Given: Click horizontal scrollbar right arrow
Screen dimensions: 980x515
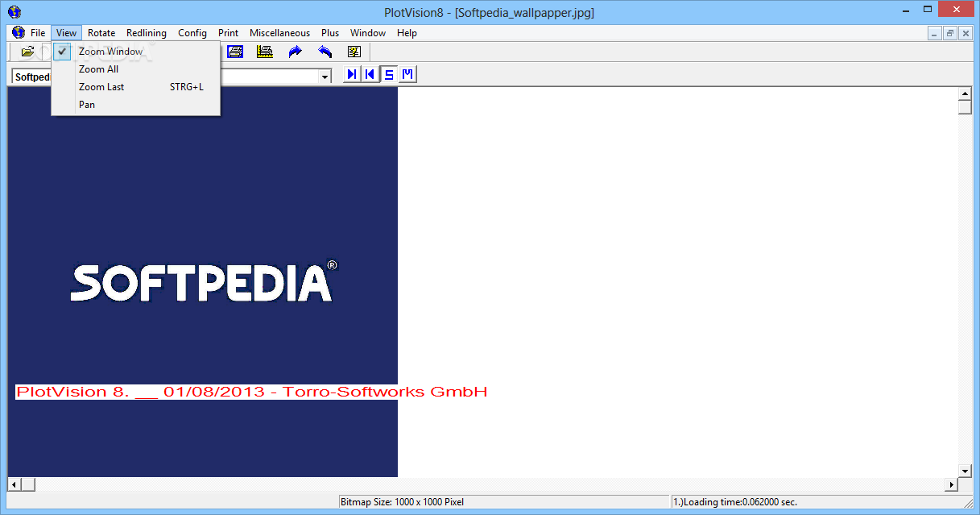Looking at the screenshot, I should [951, 484].
